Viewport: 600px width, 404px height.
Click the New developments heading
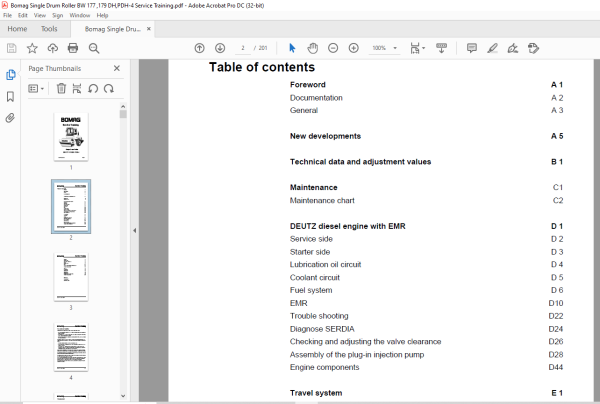[x=325, y=136]
